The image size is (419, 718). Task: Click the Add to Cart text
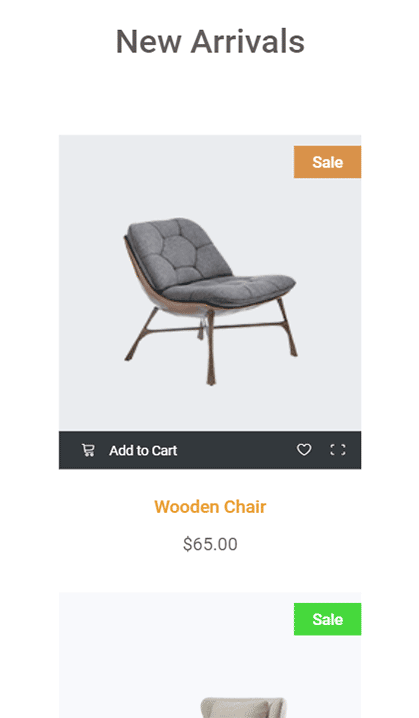click(143, 451)
